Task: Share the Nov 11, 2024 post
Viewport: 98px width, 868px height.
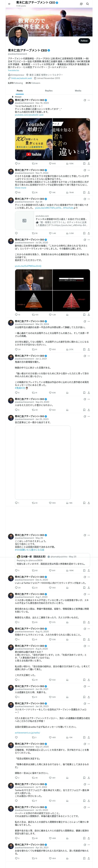Action: click(89, 192)
